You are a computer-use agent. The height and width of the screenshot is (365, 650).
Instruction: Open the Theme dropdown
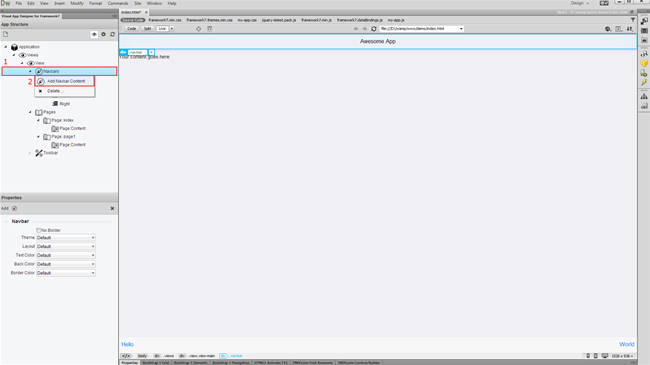pos(66,238)
